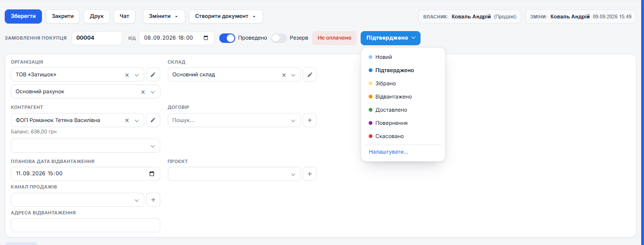644x245 pixels.
Task: Select status Повернення
Action: coord(403,123)
